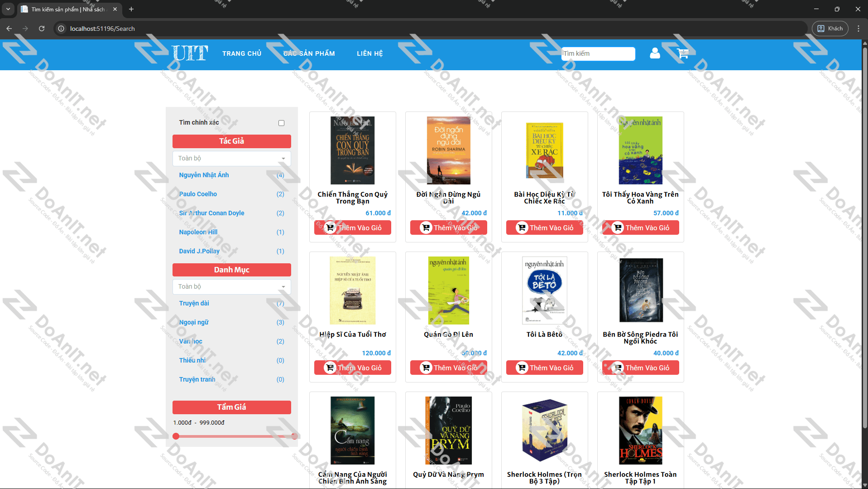Open Cẩm Nang Của Người Chiến Binh cover
This screenshot has width=868, height=489.
(x=353, y=431)
